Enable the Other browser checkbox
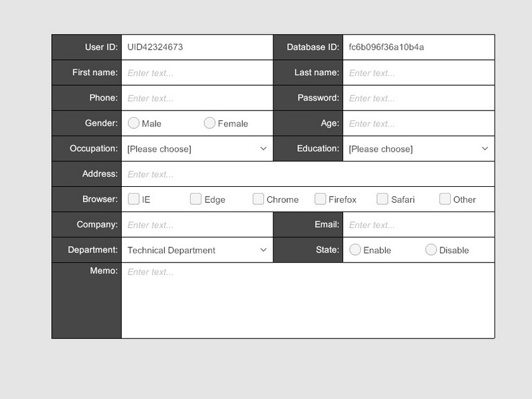 [x=445, y=199]
